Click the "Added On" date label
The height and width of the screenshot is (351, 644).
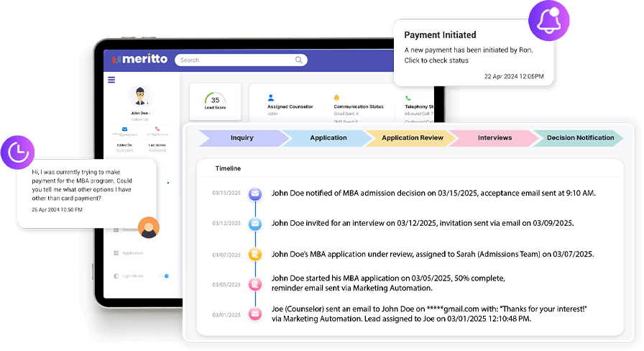click(x=124, y=145)
